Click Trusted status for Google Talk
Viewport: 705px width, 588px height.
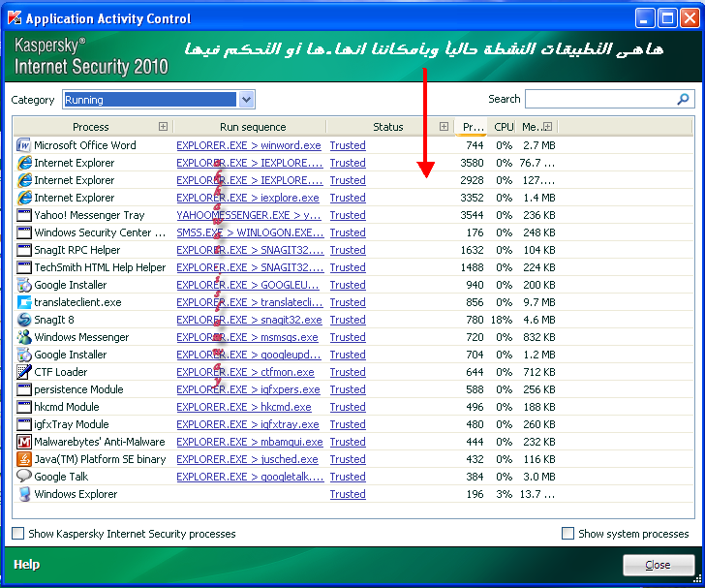(348, 477)
